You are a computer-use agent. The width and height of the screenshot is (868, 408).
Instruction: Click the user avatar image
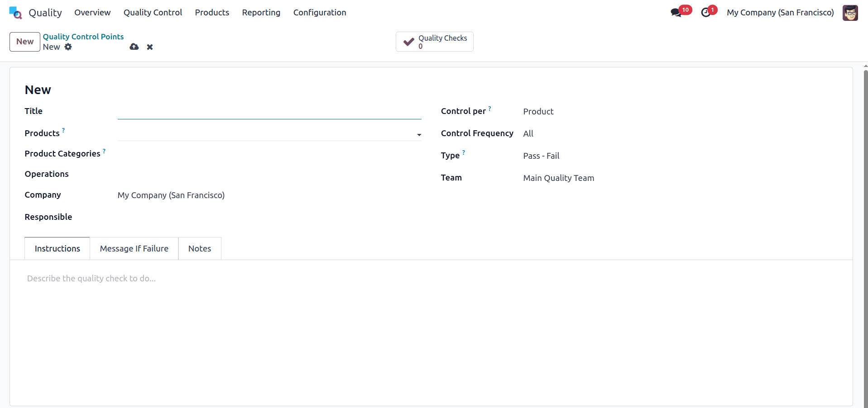[x=851, y=13]
